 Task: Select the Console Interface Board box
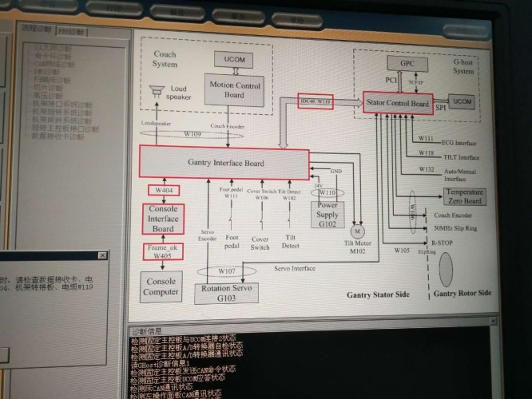(x=163, y=219)
